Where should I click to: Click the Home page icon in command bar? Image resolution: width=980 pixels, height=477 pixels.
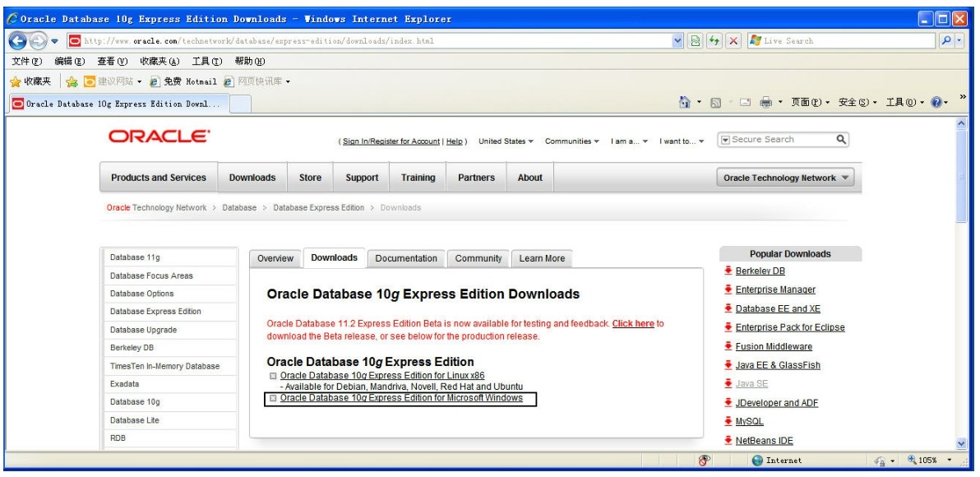point(685,102)
